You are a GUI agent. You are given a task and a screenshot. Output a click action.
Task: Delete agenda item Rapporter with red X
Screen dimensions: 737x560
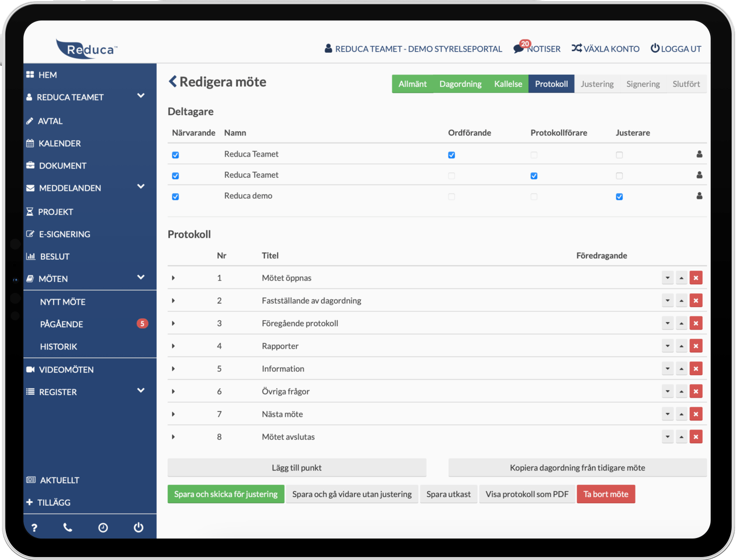click(696, 346)
